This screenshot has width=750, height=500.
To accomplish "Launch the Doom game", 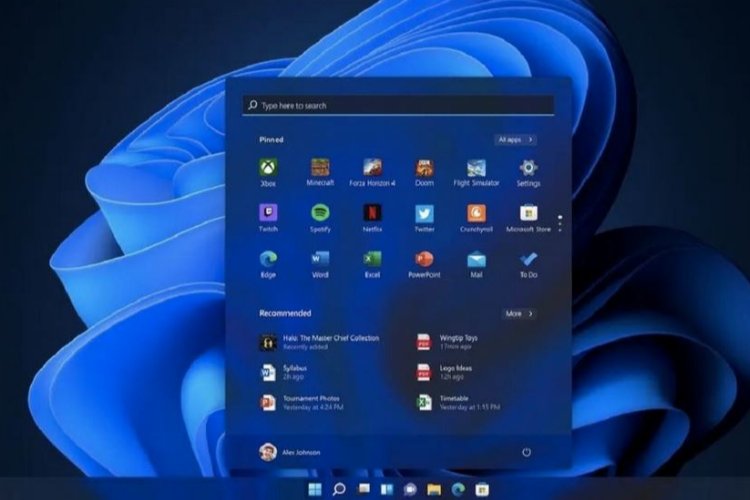I will click(x=424, y=172).
